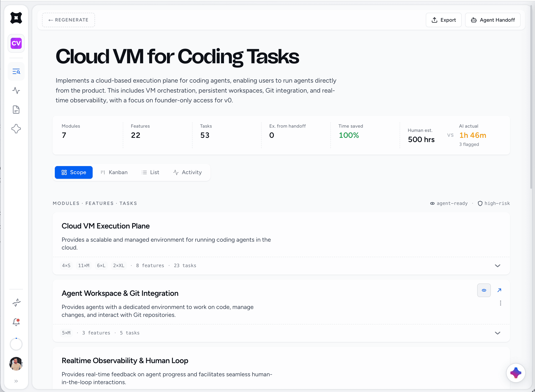The width and height of the screenshot is (535, 392).
Task: Expand the sidebar with the double chevron
Action: tap(16, 381)
